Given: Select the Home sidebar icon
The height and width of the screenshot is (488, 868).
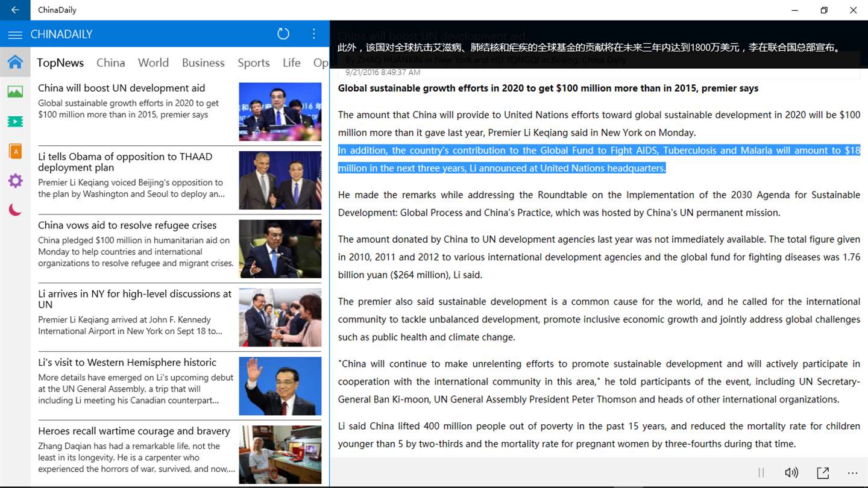Looking at the screenshot, I should (x=15, y=62).
